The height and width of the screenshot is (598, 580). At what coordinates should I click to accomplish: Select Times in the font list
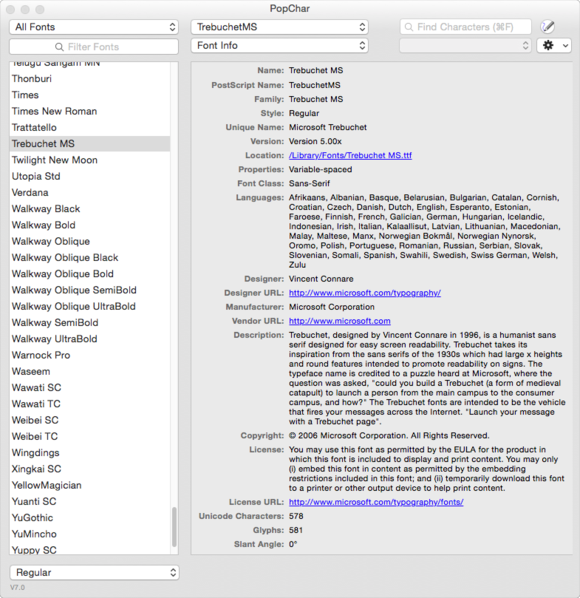point(90,95)
